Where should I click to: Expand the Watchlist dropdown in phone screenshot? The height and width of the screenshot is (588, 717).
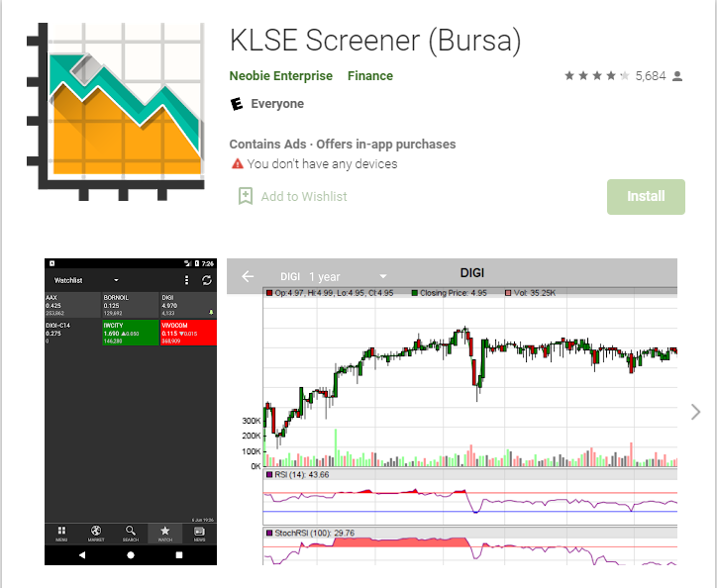pyautogui.click(x=115, y=281)
